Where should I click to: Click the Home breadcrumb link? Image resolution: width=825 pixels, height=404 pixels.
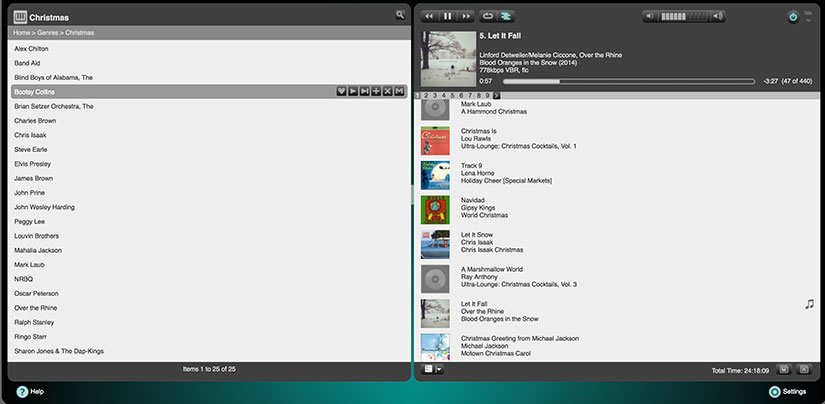click(22, 33)
